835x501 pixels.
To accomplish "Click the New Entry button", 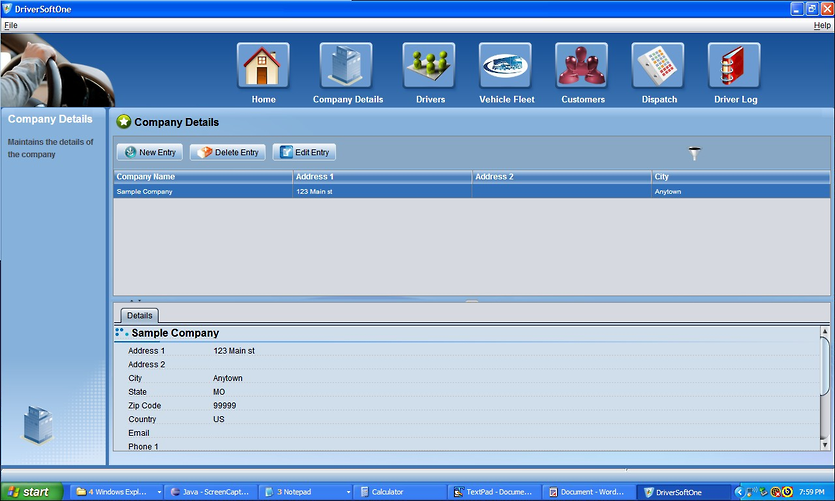I will (x=150, y=152).
